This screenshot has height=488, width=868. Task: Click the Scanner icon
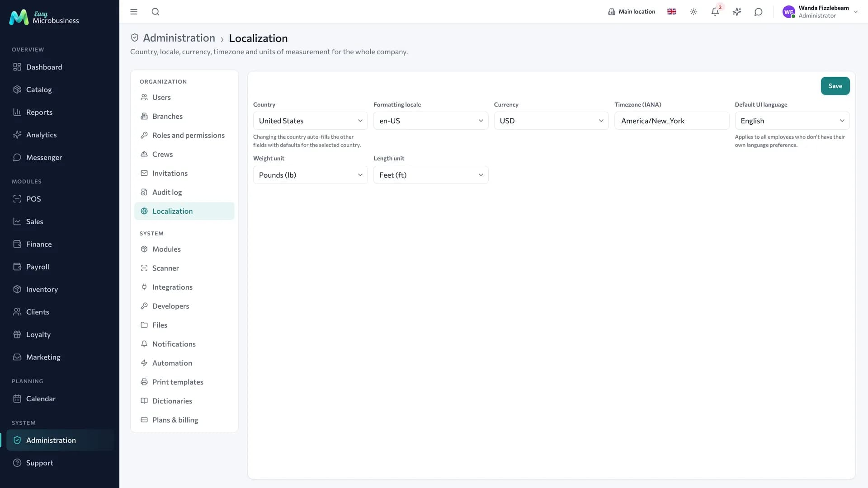[x=144, y=268]
